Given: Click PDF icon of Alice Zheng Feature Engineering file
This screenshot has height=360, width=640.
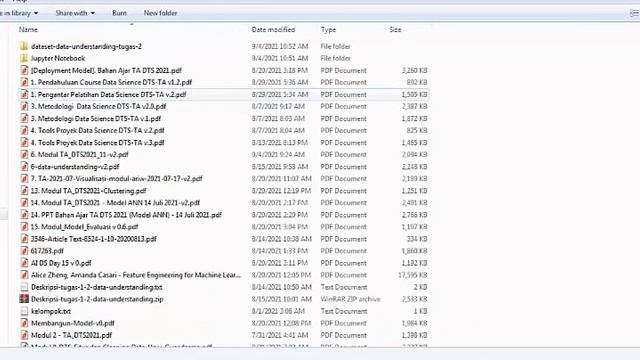Looking at the screenshot, I should 24,275.
